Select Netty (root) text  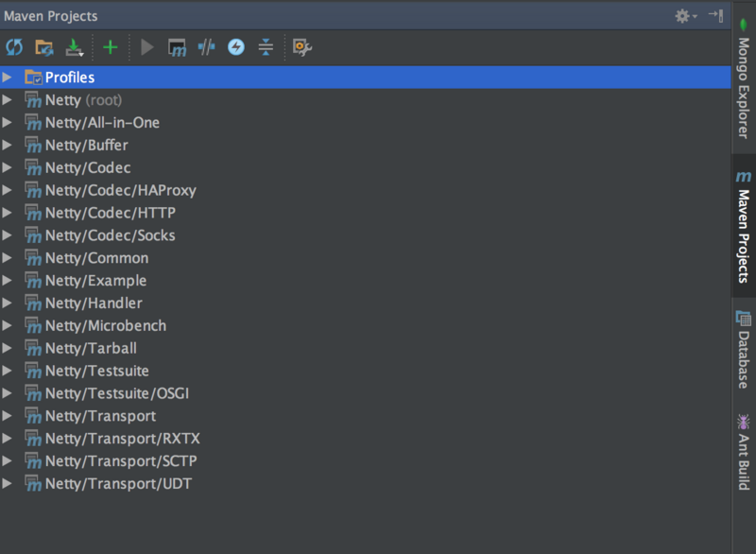pyautogui.click(x=83, y=100)
